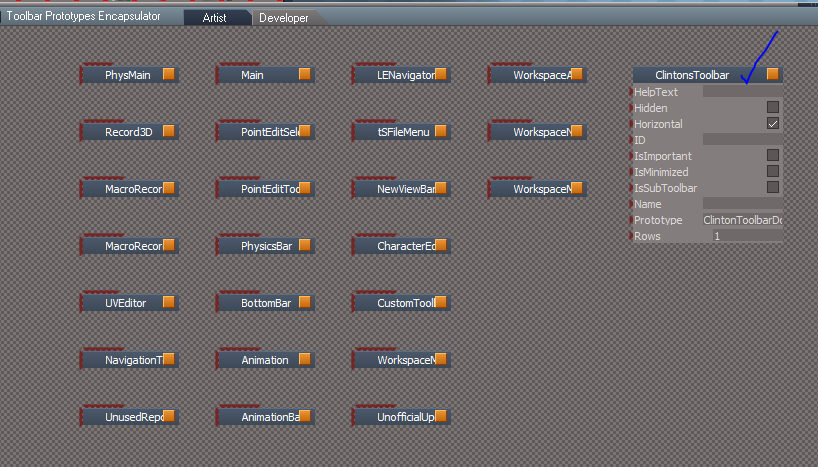This screenshot has height=467, width=818.
Task: Click the red connector next to IsImportant
Action: click(x=631, y=155)
